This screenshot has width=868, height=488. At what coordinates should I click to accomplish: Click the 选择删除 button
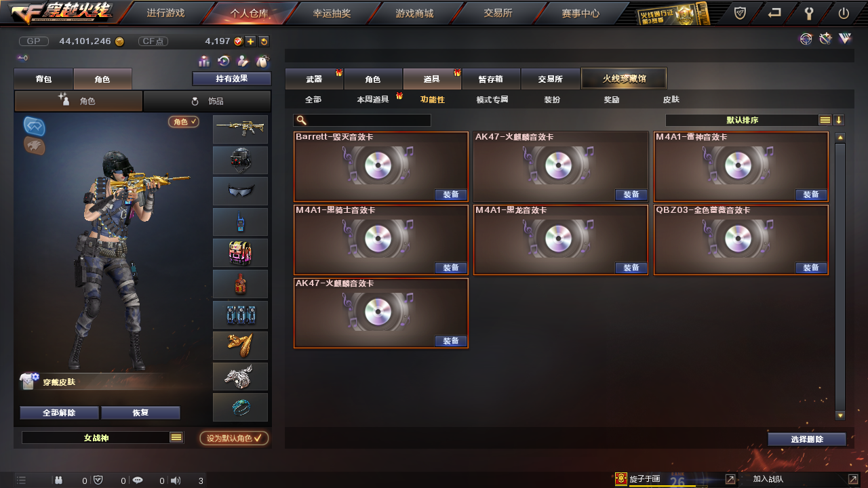(807, 439)
